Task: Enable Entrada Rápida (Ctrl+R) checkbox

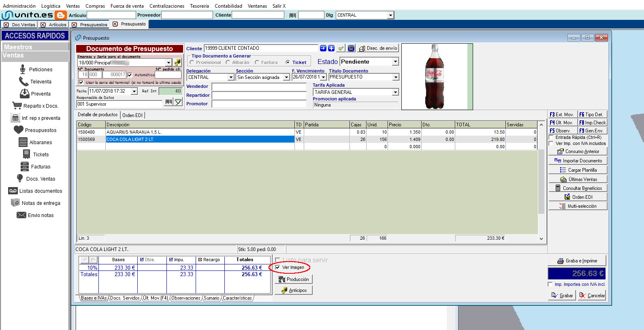Action: [x=551, y=138]
